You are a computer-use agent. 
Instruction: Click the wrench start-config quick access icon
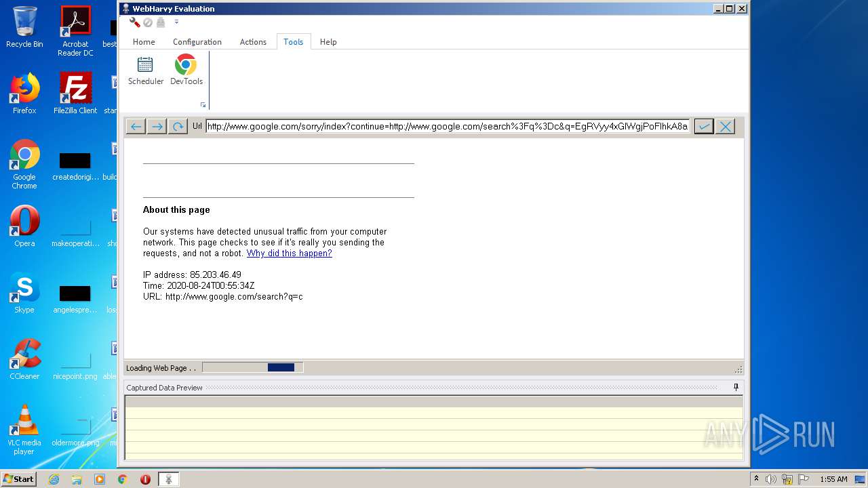pos(134,22)
